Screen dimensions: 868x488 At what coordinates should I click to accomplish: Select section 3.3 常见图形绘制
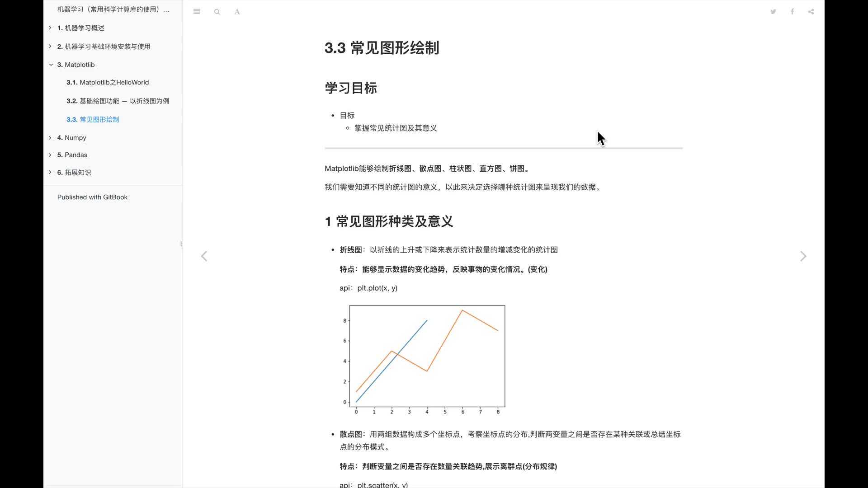point(93,119)
